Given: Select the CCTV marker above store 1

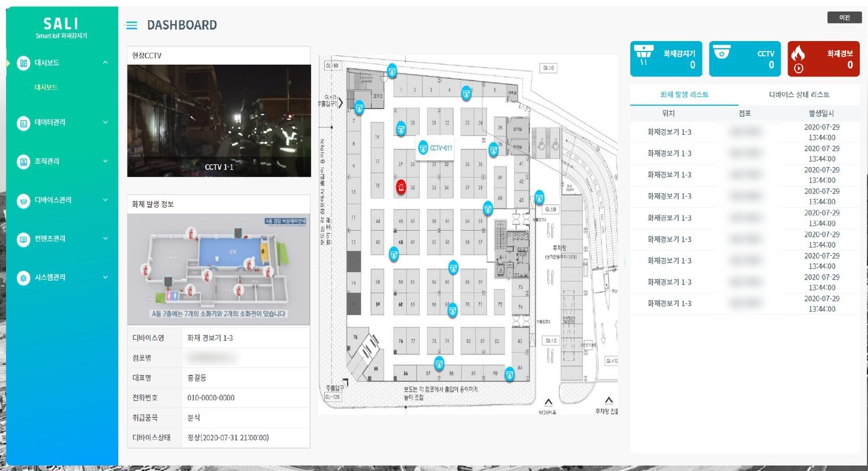Looking at the screenshot, I should (x=392, y=71).
